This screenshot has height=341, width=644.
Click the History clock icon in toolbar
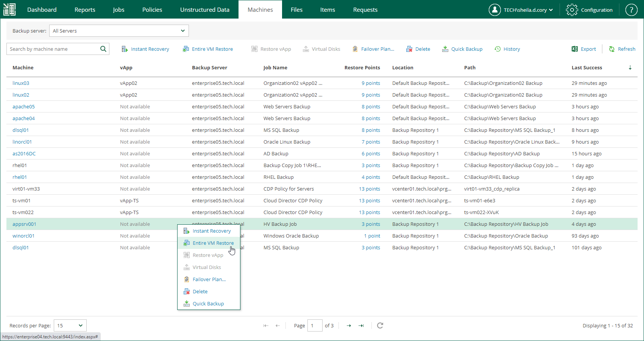497,49
